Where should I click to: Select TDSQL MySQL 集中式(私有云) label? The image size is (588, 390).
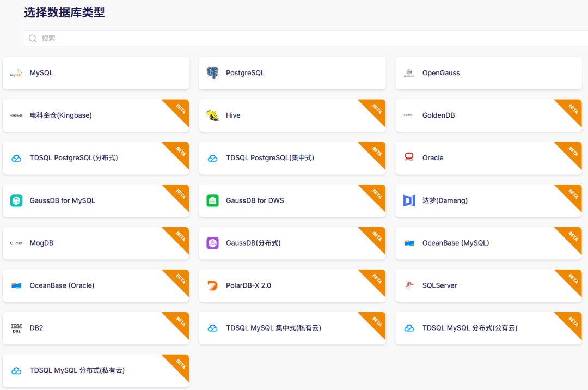pyautogui.click(x=273, y=328)
